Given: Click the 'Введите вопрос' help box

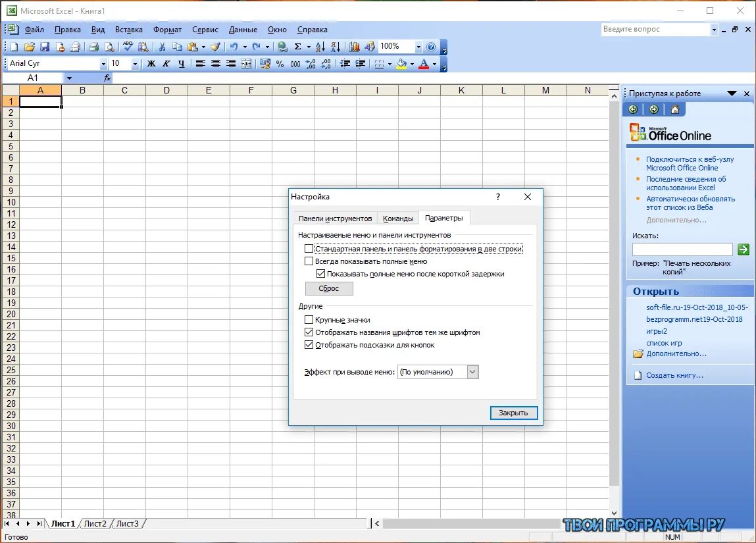Looking at the screenshot, I should [x=655, y=30].
